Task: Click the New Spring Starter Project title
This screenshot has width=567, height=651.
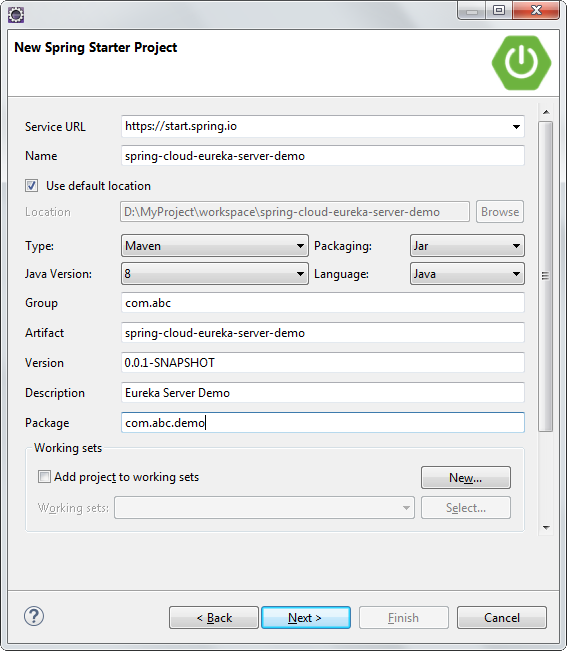Action: pos(95,47)
